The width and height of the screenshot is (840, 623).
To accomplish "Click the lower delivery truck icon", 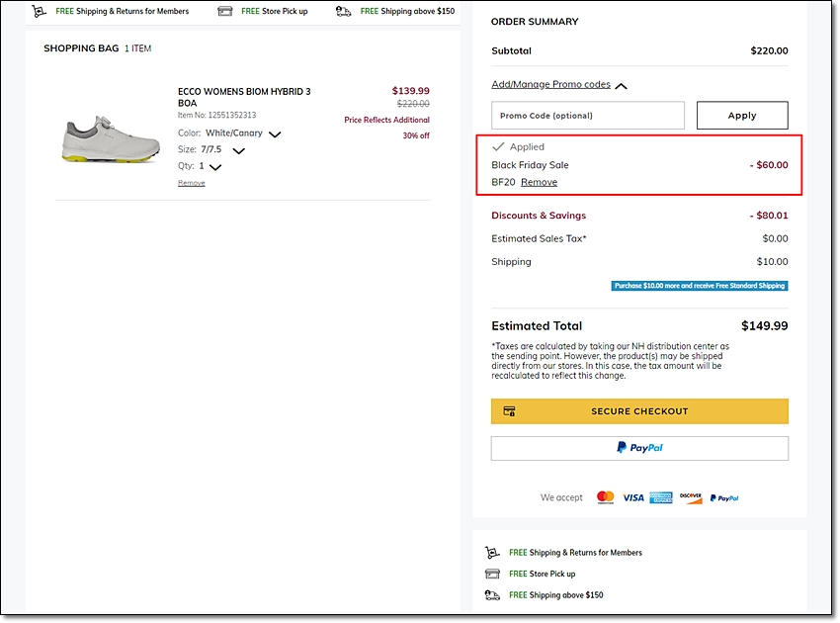I will pos(492,595).
